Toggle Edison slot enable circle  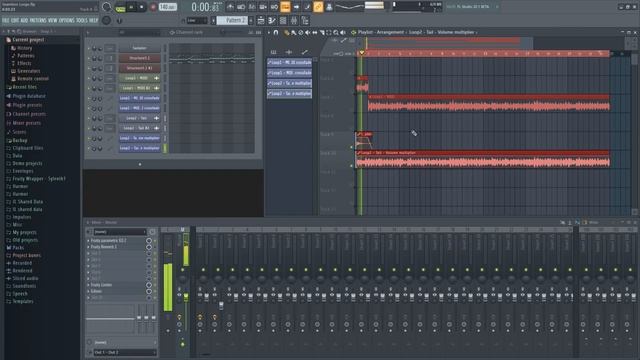click(x=149, y=291)
